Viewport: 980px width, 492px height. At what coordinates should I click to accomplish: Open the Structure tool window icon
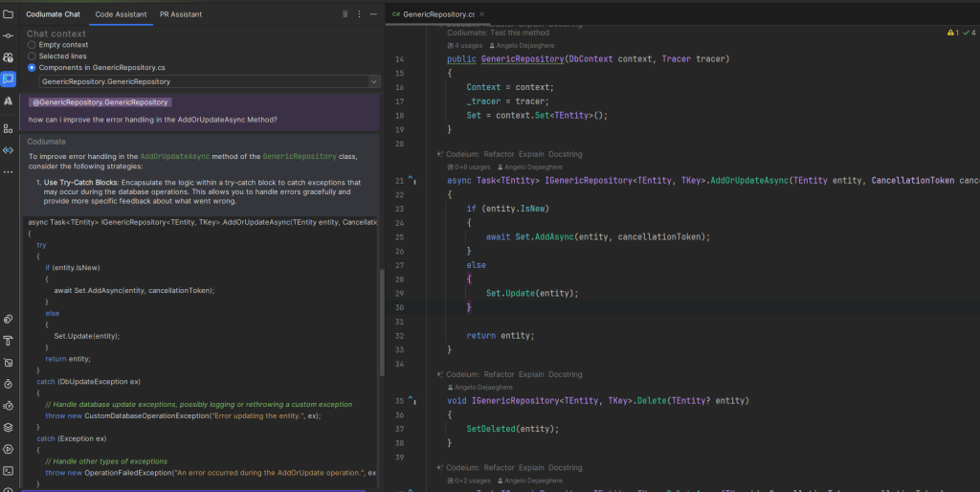(8, 129)
